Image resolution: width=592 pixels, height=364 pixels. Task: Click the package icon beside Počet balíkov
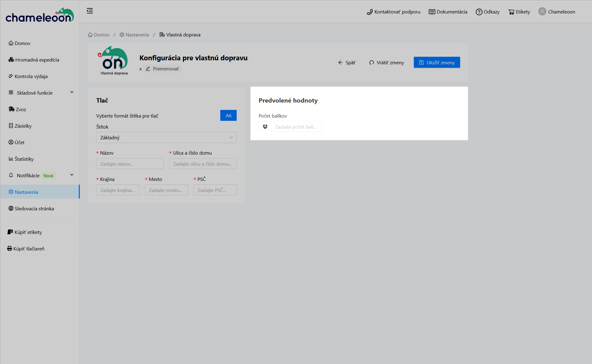click(x=265, y=127)
